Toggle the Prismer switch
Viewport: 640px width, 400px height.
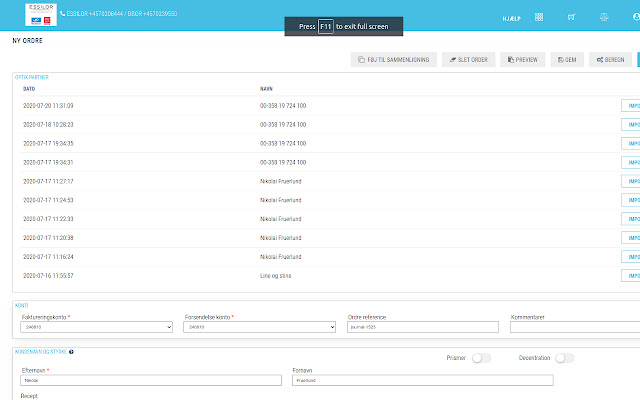pos(482,358)
